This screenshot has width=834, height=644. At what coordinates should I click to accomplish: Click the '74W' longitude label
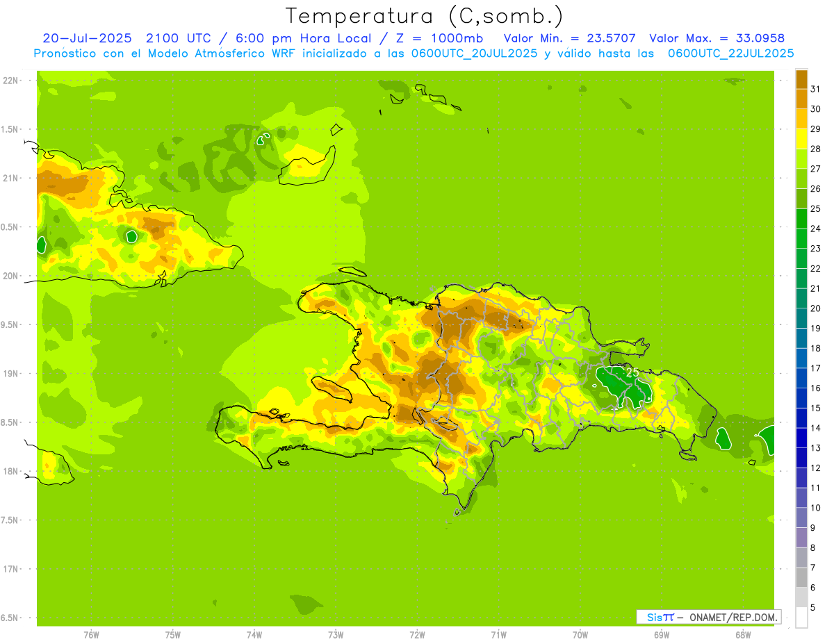pyautogui.click(x=254, y=635)
